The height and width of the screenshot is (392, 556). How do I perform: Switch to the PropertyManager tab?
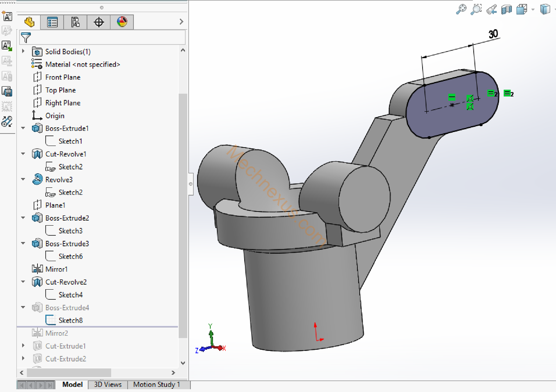[52, 22]
